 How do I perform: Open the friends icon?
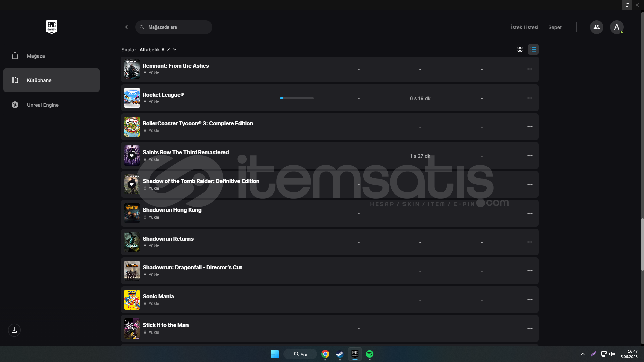click(x=596, y=27)
